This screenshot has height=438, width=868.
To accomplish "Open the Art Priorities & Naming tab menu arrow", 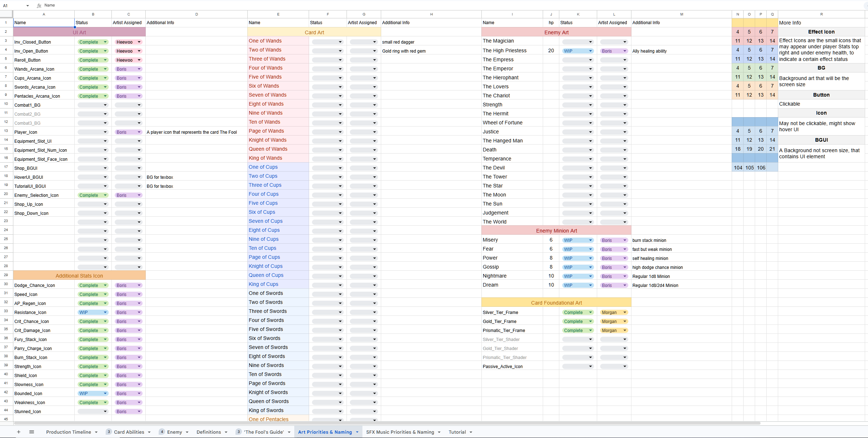I will coord(357,432).
